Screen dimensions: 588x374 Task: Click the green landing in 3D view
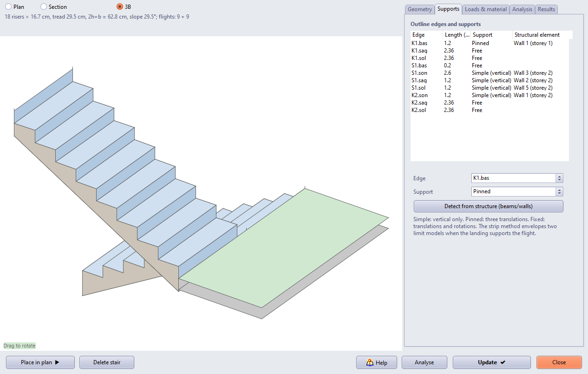[283, 246]
